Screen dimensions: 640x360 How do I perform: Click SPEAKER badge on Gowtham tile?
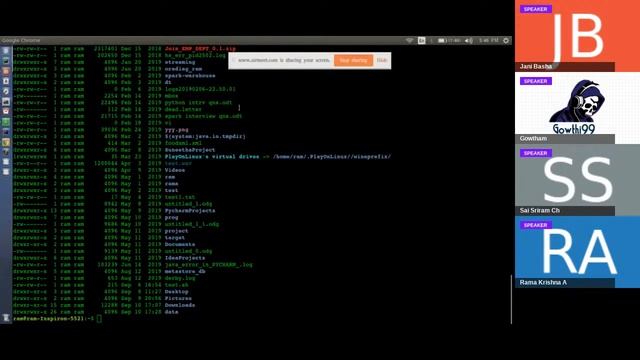536,81
